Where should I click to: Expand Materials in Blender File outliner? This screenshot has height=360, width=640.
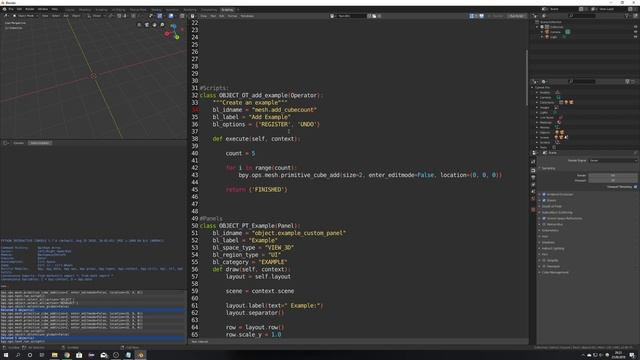537,122
